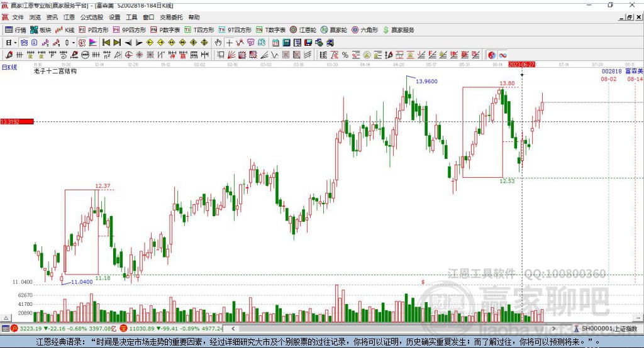The height and width of the screenshot is (348, 644).
Task: Click the chart scrollbar left arrow
Action: (x=233, y=329)
